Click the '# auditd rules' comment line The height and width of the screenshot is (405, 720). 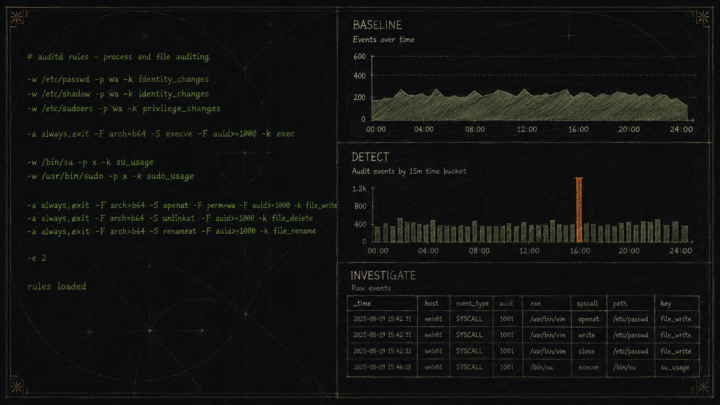click(x=118, y=57)
